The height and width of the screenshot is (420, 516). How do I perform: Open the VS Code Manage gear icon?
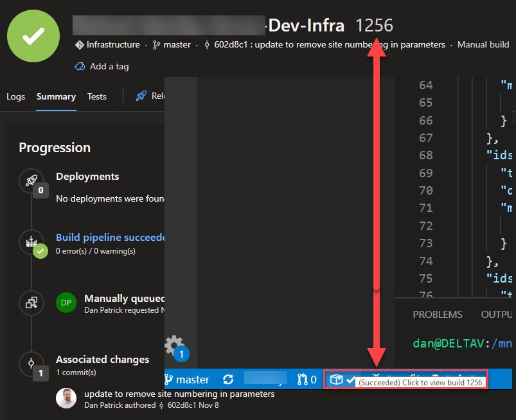(174, 346)
